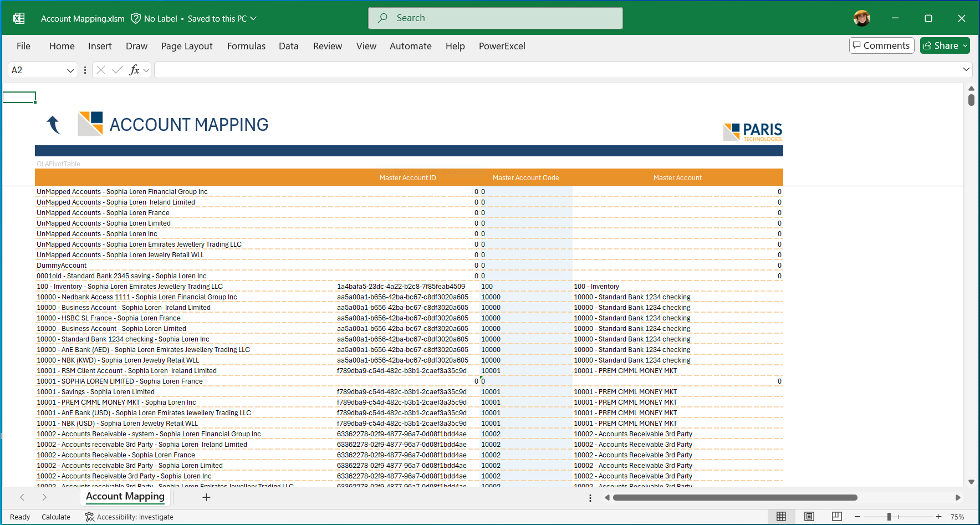Click the zoom out minus icon
Screen dimensions: 980x525
857,517
